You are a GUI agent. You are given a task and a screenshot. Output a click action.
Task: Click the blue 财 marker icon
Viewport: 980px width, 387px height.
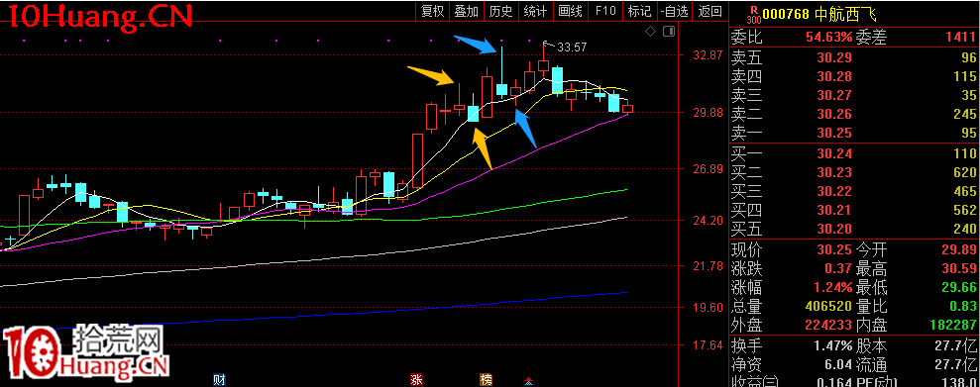pyautogui.click(x=219, y=379)
